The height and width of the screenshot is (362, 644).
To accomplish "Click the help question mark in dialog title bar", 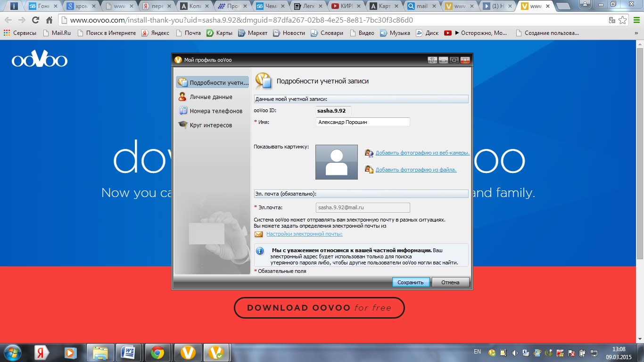I will (432, 60).
